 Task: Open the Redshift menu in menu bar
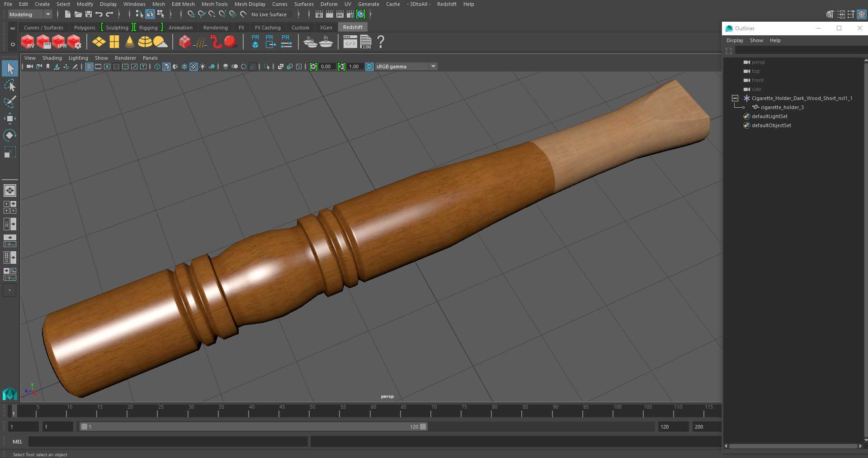446,4
